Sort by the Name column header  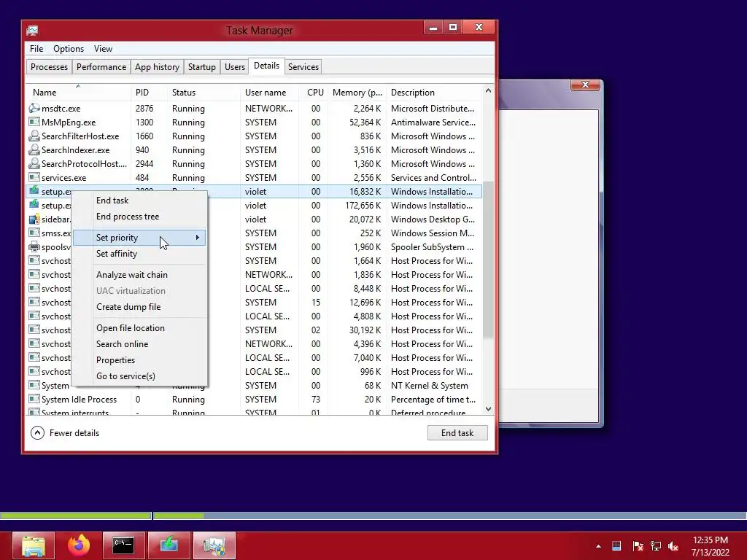(x=77, y=93)
